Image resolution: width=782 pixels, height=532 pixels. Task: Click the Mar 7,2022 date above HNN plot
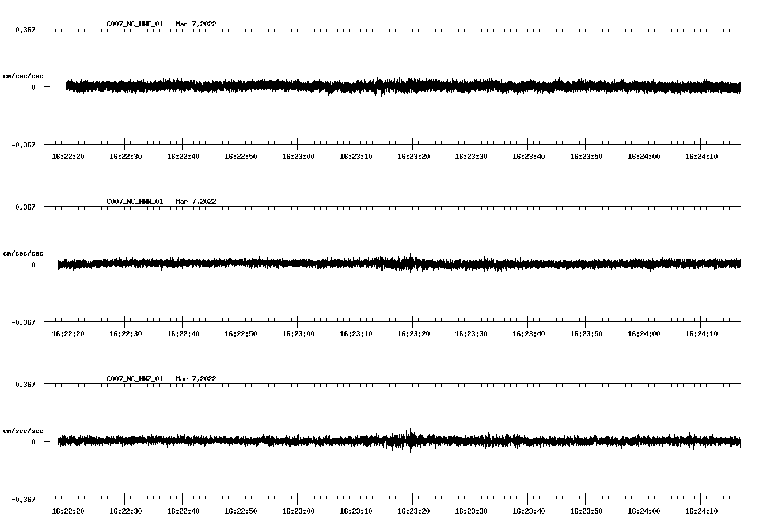point(196,202)
